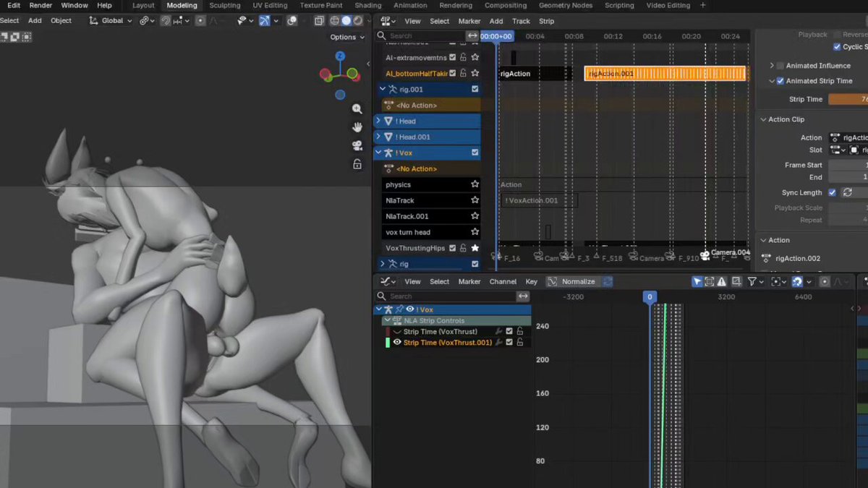Image resolution: width=868 pixels, height=488 pixels.
Task: Toggle the camera view icon in viewport
Action: [x=357, y=146]
